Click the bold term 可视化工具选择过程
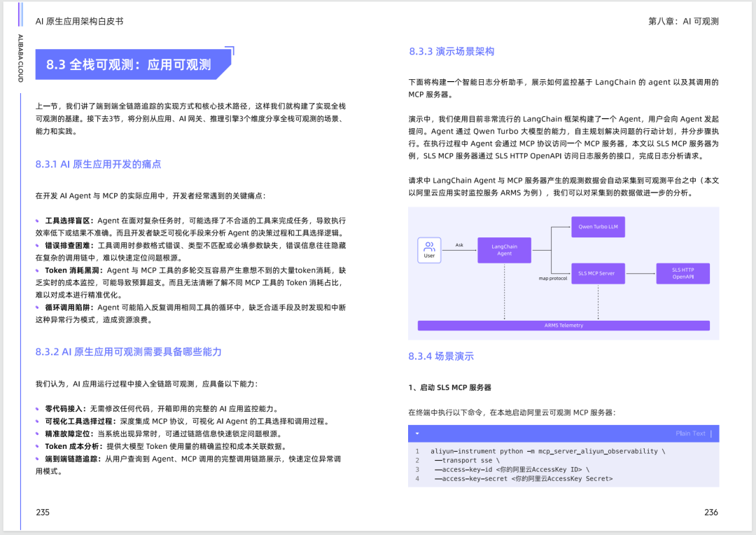756x535 pixels. [80, 421]
